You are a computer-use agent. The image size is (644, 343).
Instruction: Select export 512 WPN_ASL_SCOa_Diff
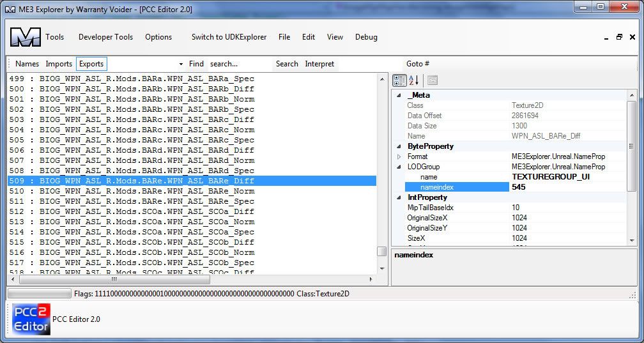tap(192, 211)
